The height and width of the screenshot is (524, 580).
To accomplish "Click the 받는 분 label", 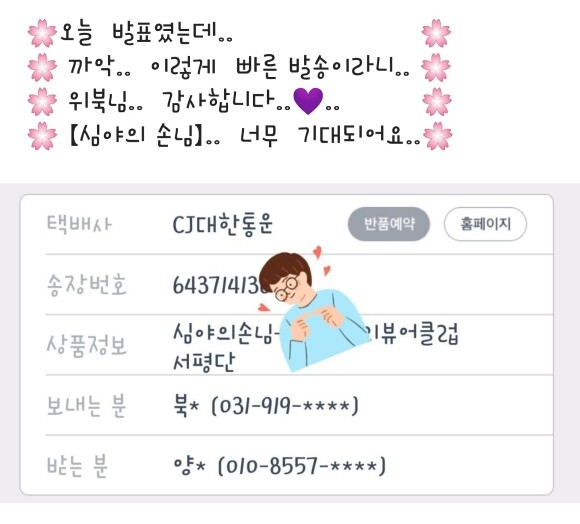I will click(x=77, y=466).
